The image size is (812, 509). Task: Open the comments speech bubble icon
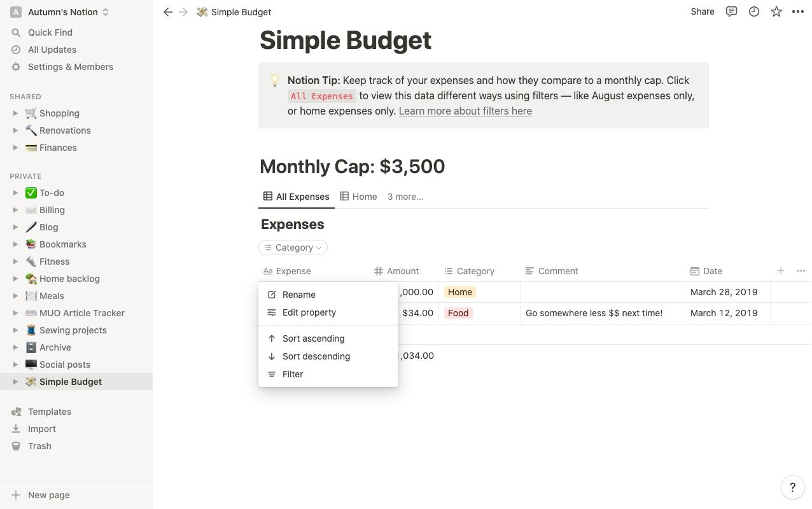[732, 11]
